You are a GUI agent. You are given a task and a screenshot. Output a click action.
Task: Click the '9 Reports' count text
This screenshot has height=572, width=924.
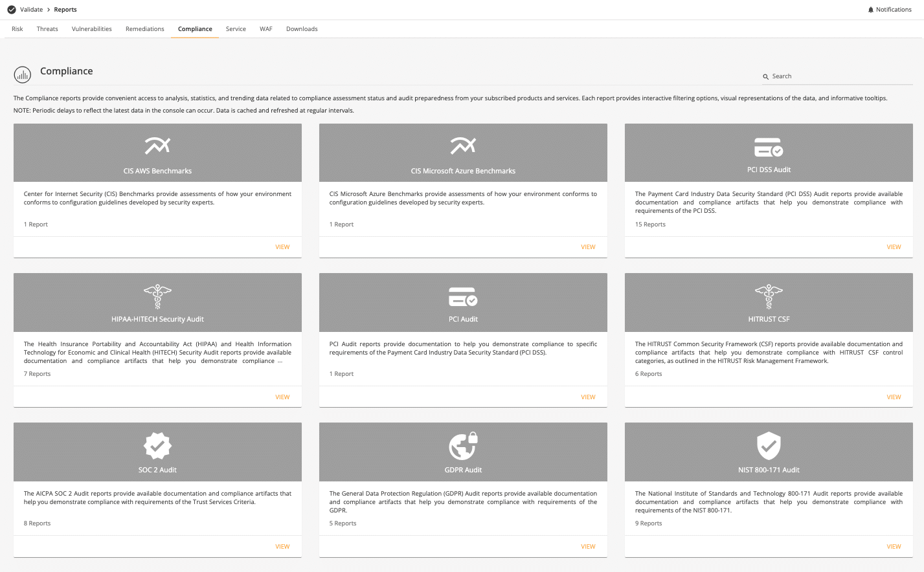click(648, 523)
